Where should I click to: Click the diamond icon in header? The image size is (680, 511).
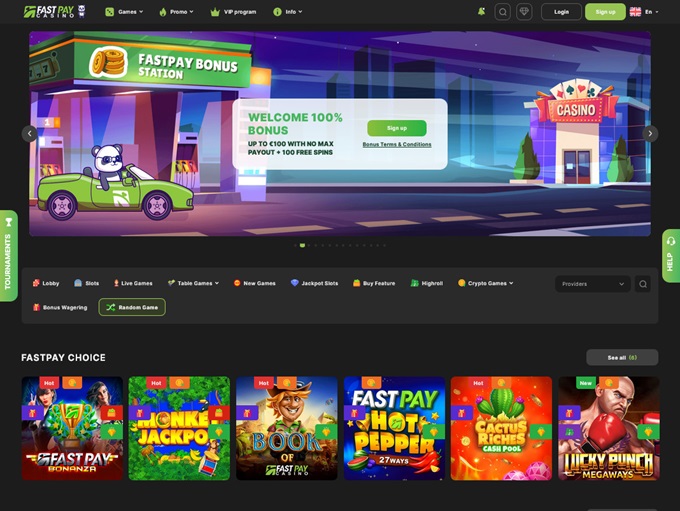pyautogui.click(x=524, y=12)
